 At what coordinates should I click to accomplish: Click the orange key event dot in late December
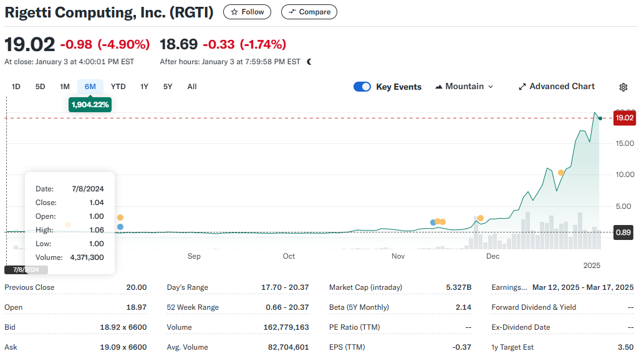[x=561, y=173]
